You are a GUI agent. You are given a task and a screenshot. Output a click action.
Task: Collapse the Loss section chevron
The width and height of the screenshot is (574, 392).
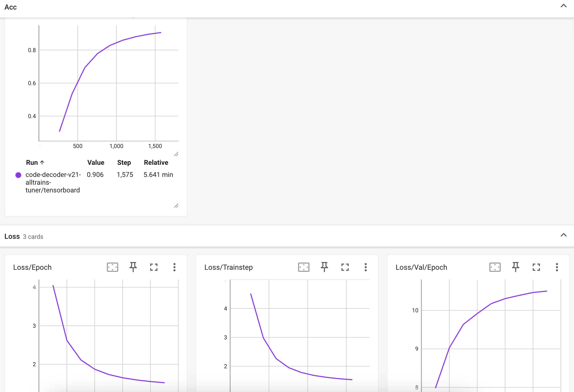(x=564, y=235)
